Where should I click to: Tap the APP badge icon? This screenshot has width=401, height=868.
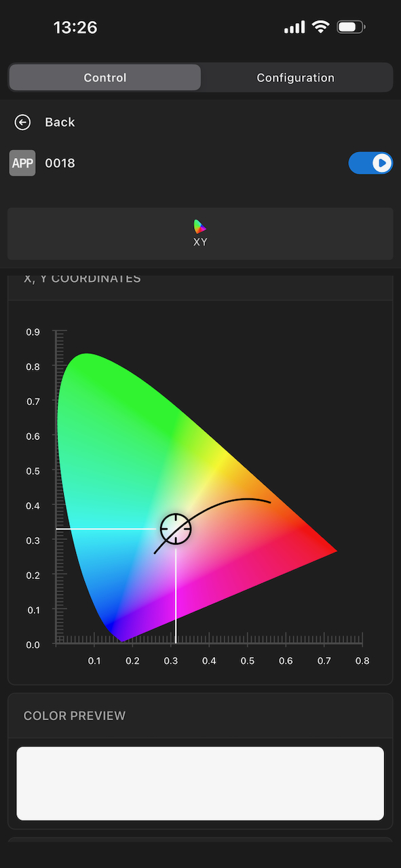22,163
